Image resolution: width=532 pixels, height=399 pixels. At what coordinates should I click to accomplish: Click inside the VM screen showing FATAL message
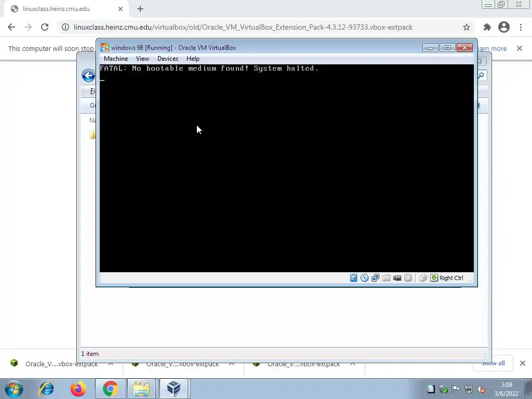(286, 168)
